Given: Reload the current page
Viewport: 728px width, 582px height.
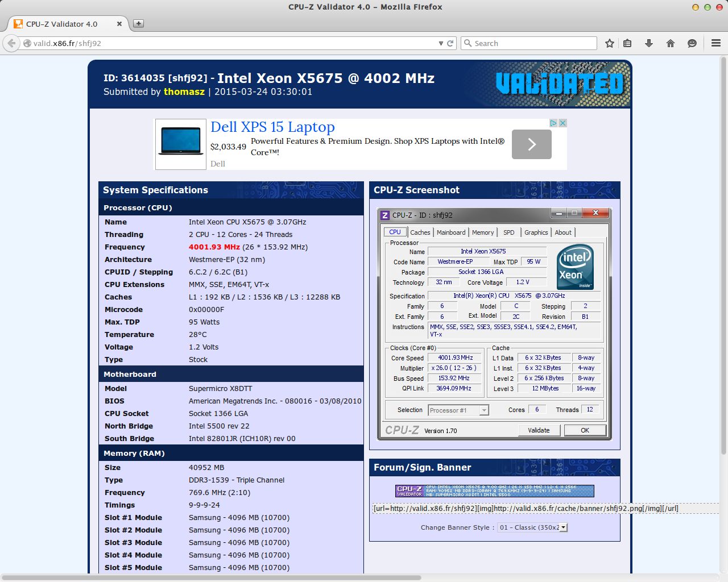Looking at the screenshot, I should tap(450, 43).
